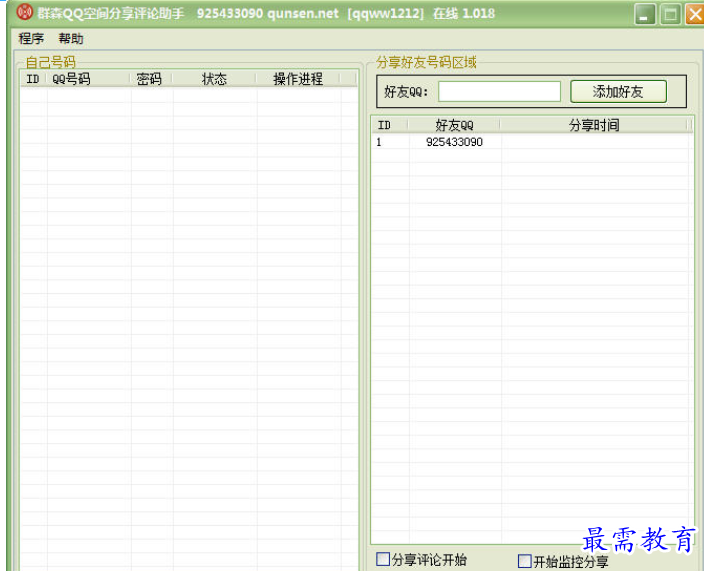Maximize the window using title bar button
The height and width of the screenshot is (571, 704).
670,14
